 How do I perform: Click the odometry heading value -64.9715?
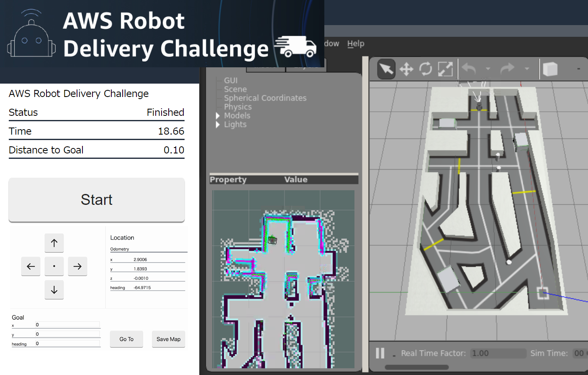point(142,288)
